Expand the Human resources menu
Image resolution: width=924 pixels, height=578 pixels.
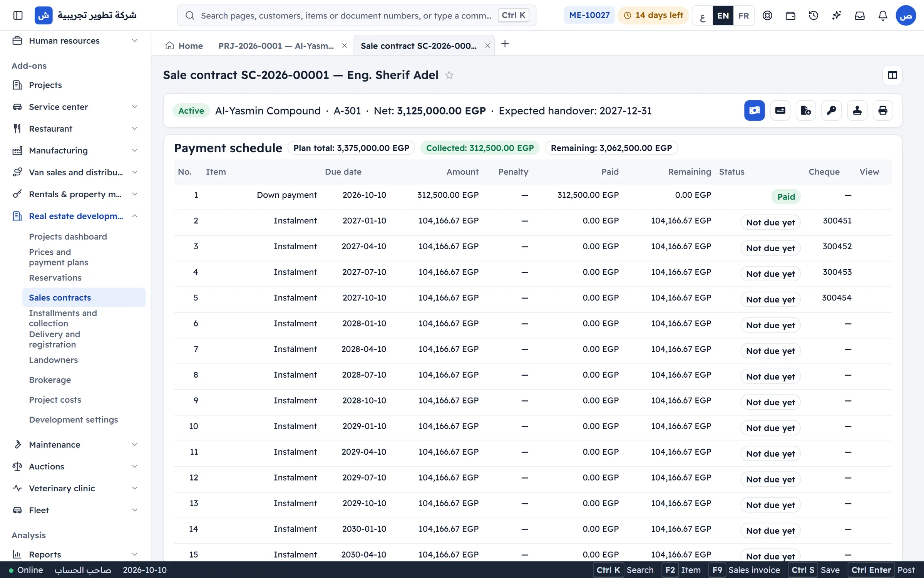click(x=75, y=41)
